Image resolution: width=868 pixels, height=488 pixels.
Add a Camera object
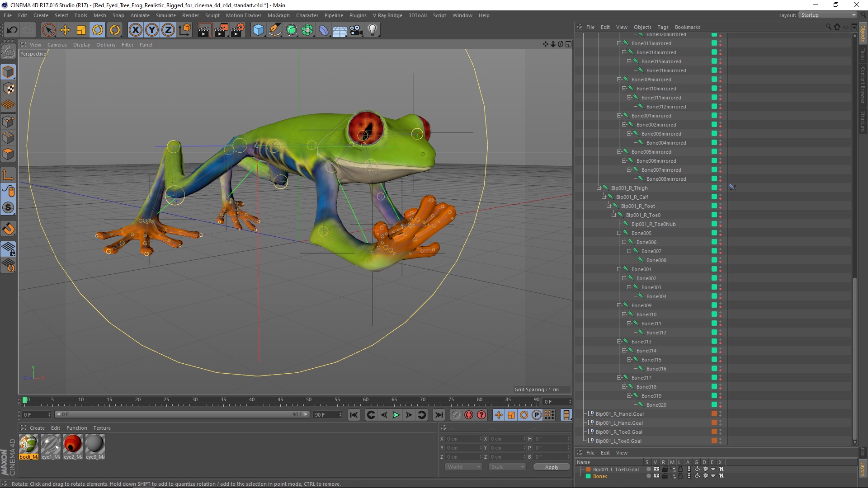[x=356, y=30]
